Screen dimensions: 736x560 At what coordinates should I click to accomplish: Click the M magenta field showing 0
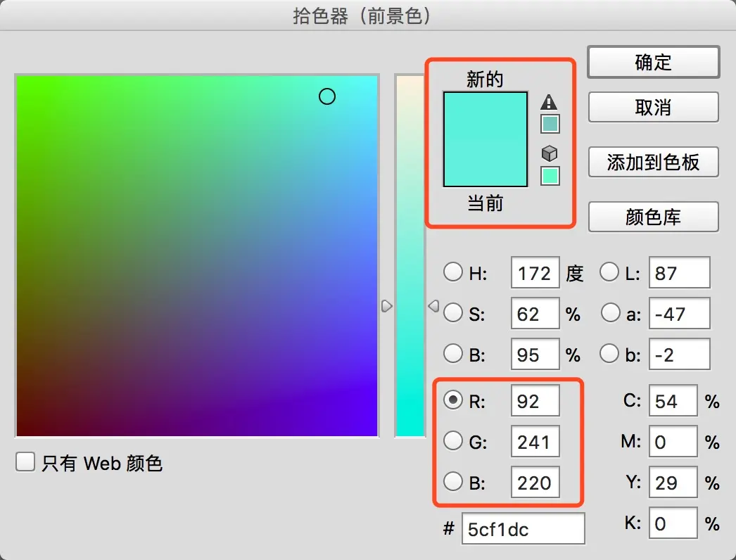tap(673, 442)
